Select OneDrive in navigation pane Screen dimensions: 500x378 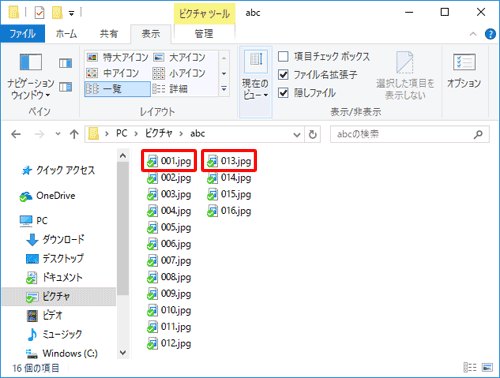click(47, 196)
